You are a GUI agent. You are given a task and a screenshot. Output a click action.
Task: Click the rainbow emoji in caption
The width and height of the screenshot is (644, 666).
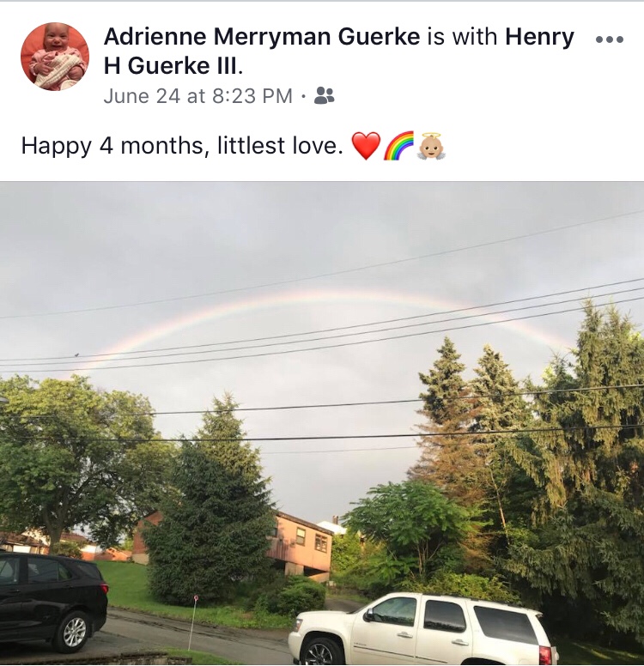tap(398, 146)
